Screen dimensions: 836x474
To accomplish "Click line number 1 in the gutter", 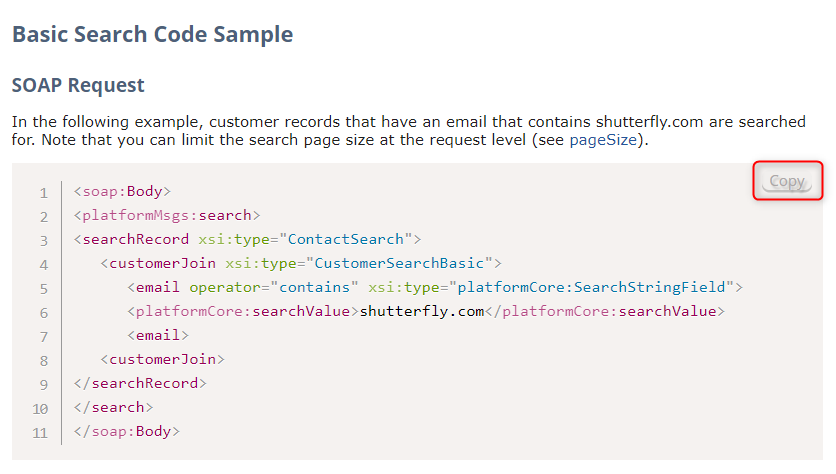I will [x=44, y=192].
